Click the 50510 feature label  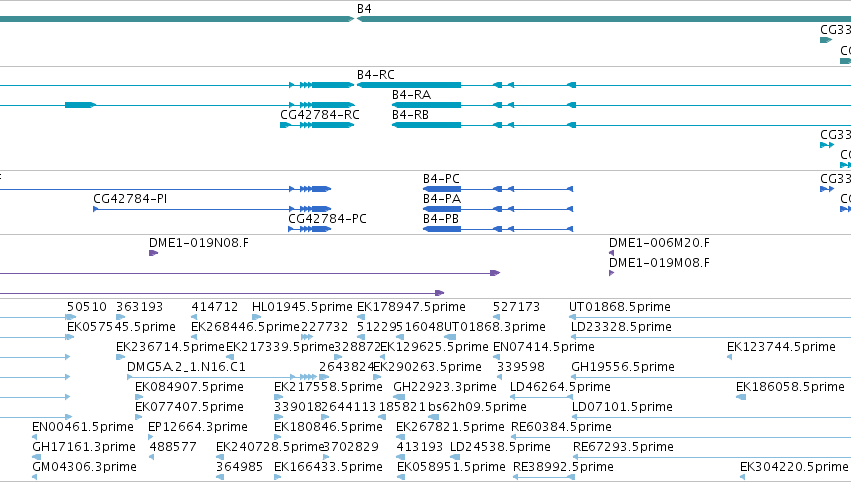87,307
